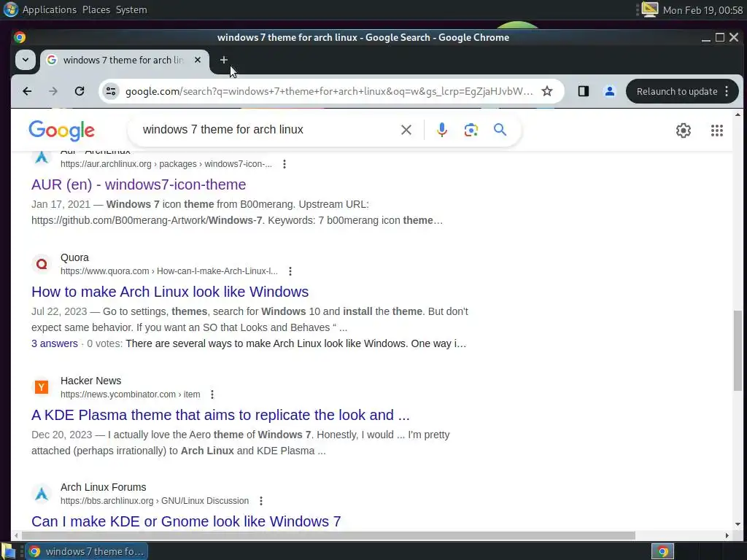Open a new tab with plus button
747x560 pixels.
(223, 60)
